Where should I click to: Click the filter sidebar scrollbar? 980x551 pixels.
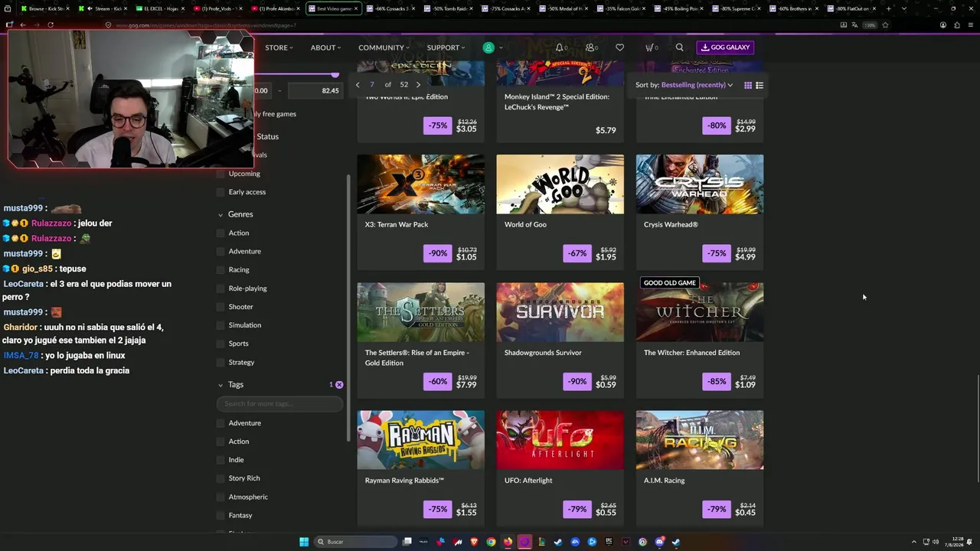pyautogui.click(x=349, y=306)
